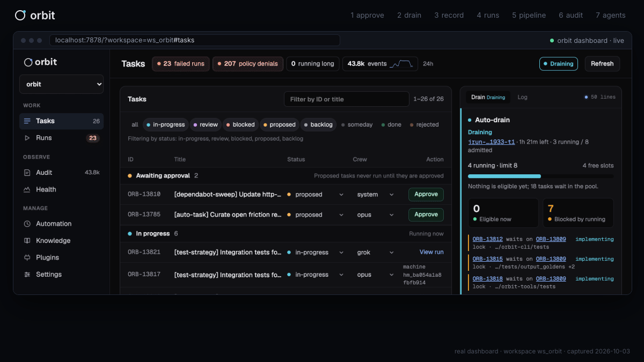Click the browser URL address bar

[x=195, y=40]
